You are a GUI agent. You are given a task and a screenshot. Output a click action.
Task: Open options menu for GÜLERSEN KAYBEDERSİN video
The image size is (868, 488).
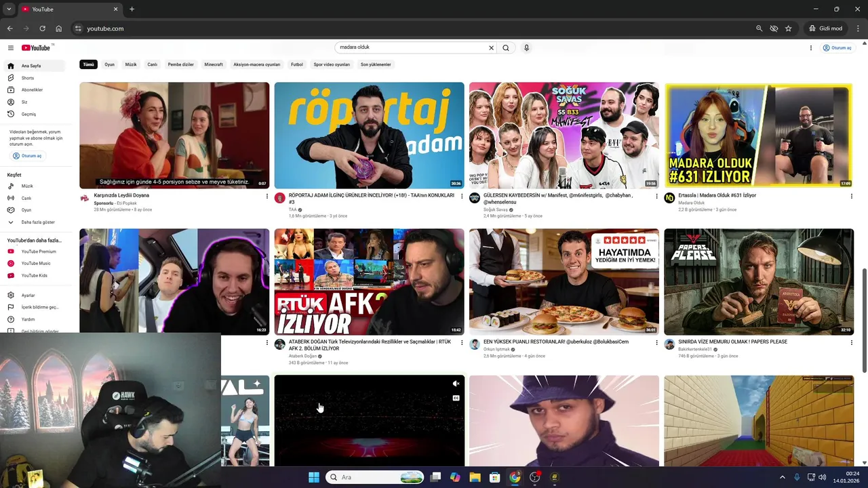click(x=656, y=196)
